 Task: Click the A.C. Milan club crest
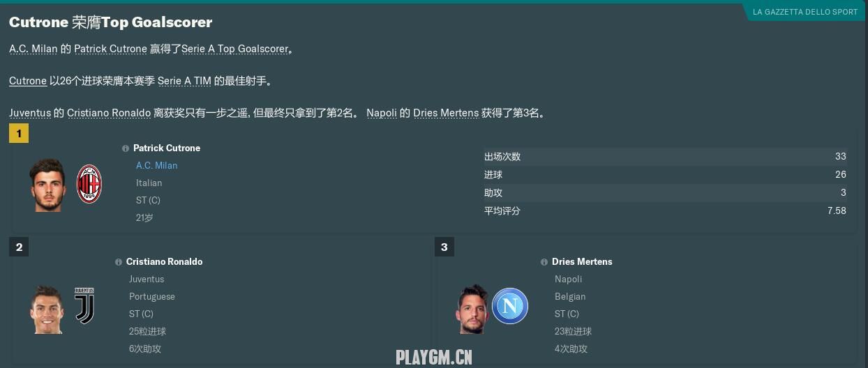click(x=89, y=184)
